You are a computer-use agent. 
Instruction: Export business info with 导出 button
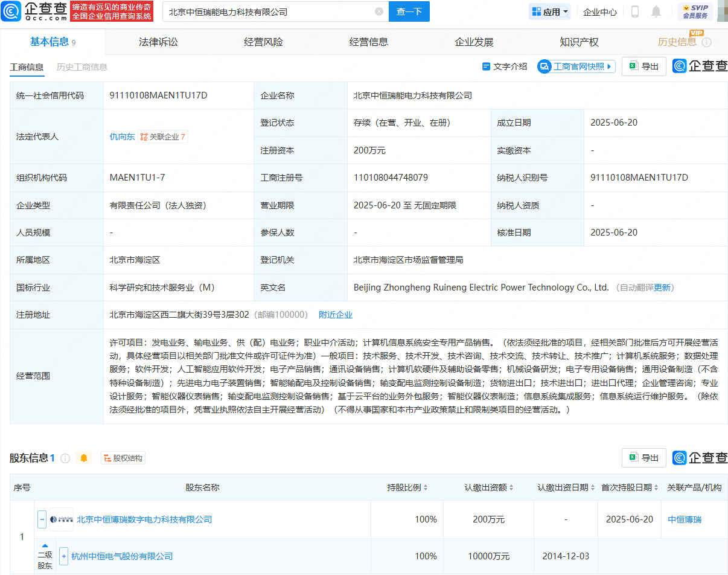click(x=644, y=66)
